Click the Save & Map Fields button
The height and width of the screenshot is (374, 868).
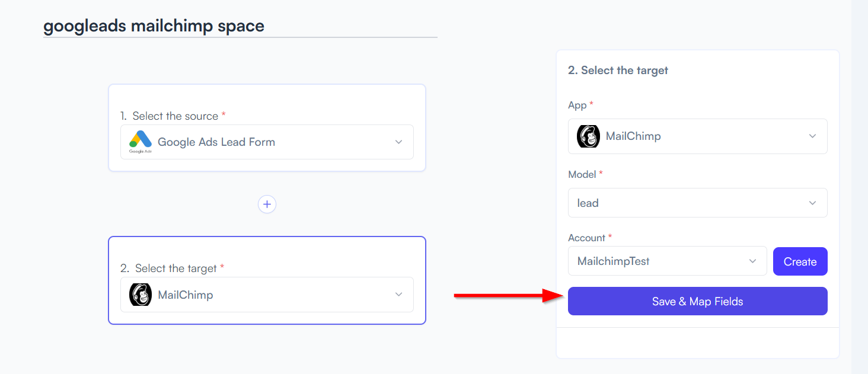pos(697,301)
